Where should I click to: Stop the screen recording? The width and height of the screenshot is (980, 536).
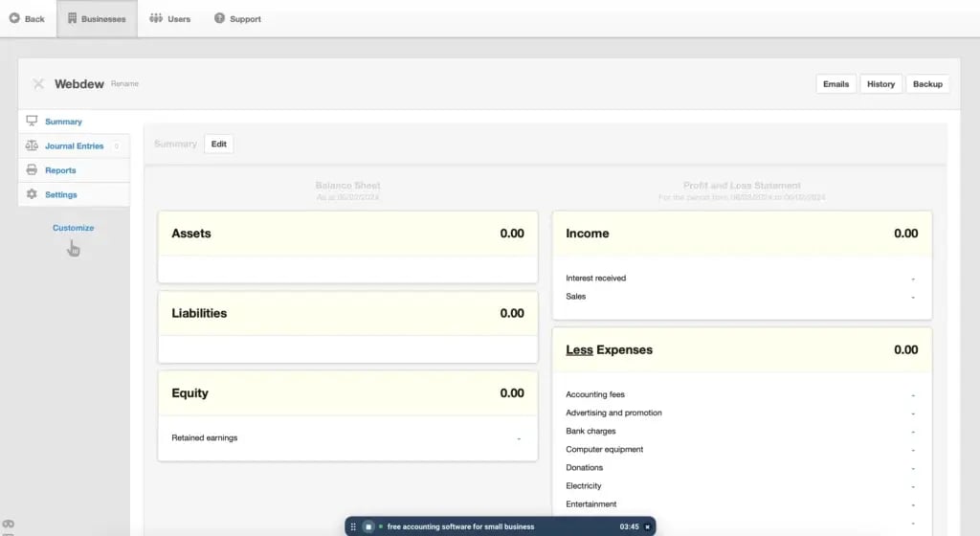tap(368, 526)
